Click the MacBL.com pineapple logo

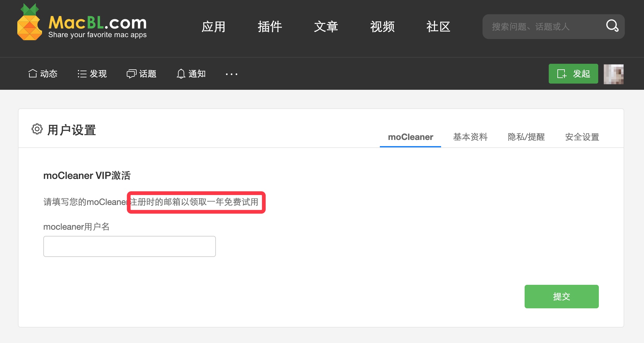[29, 22]
